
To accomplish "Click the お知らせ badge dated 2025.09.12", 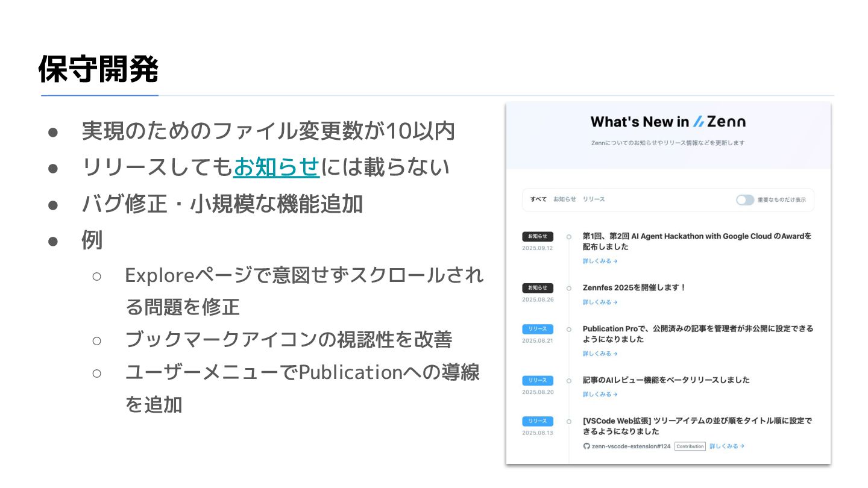I will [538, 237].
